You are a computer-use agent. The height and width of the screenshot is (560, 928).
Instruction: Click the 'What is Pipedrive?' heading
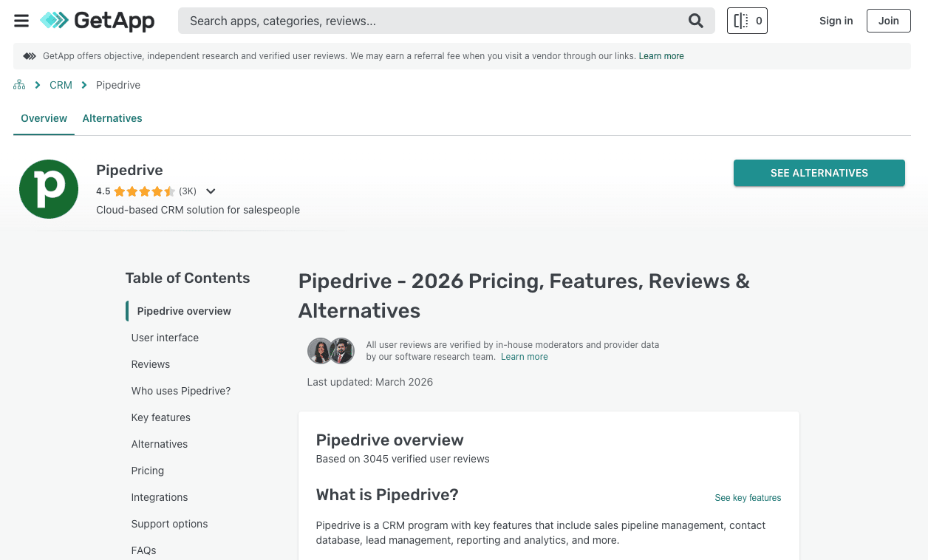tap(387, 495)
